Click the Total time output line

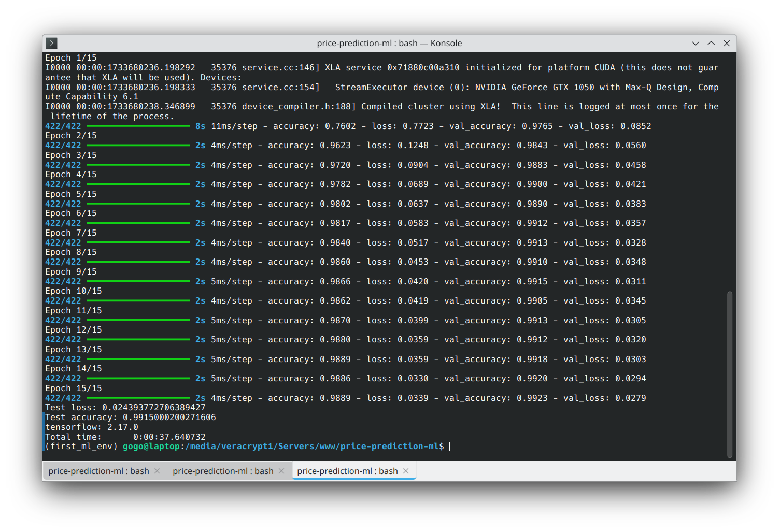125,437
